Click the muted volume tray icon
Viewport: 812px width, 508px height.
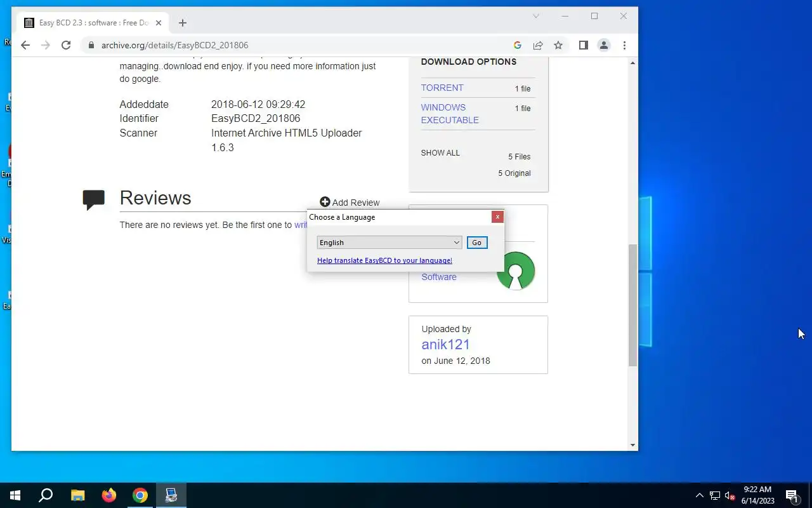pyautogui.click(x=730, y=495)
